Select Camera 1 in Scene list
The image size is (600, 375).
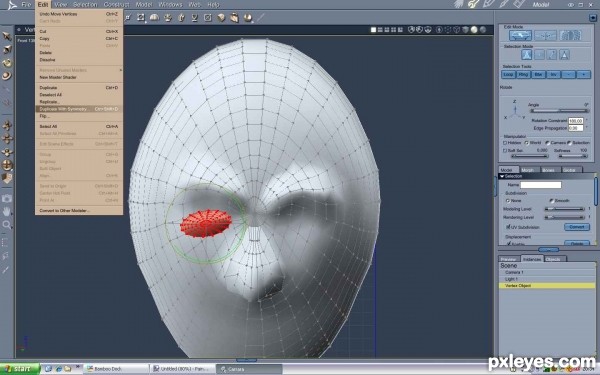[x=547, y=272]
